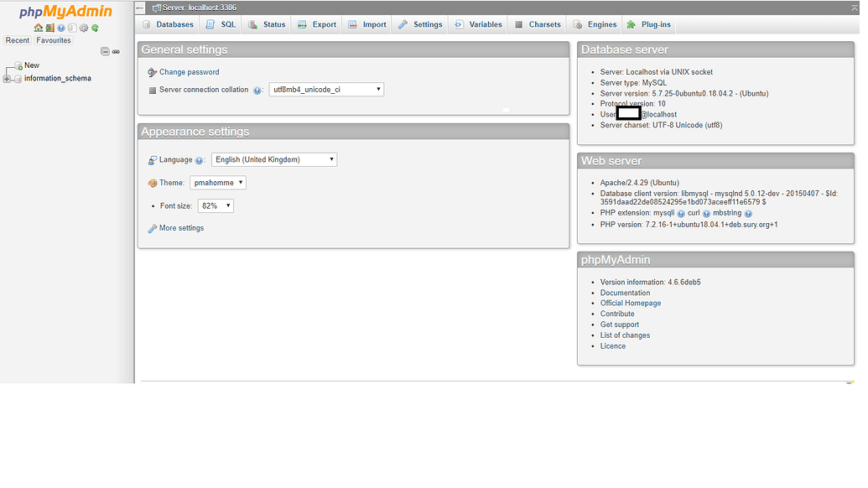Open the More settings link

click(x=182, y=228)
